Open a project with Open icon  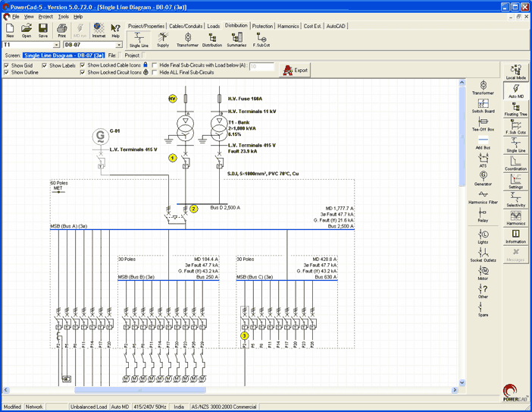click(26, 30)
